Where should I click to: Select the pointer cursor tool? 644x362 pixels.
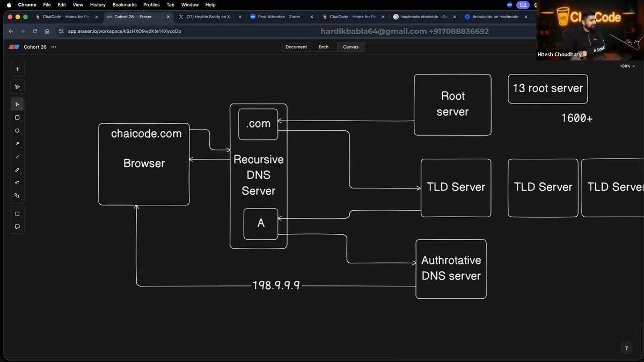click(x=17, y=105)
